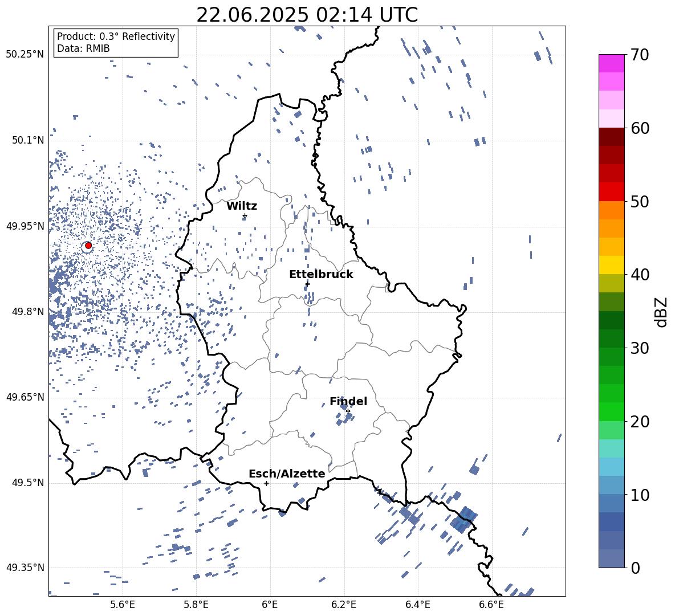675x616 pixels.
Task: Click the 6.2°E longitude label
Action: 344,605
